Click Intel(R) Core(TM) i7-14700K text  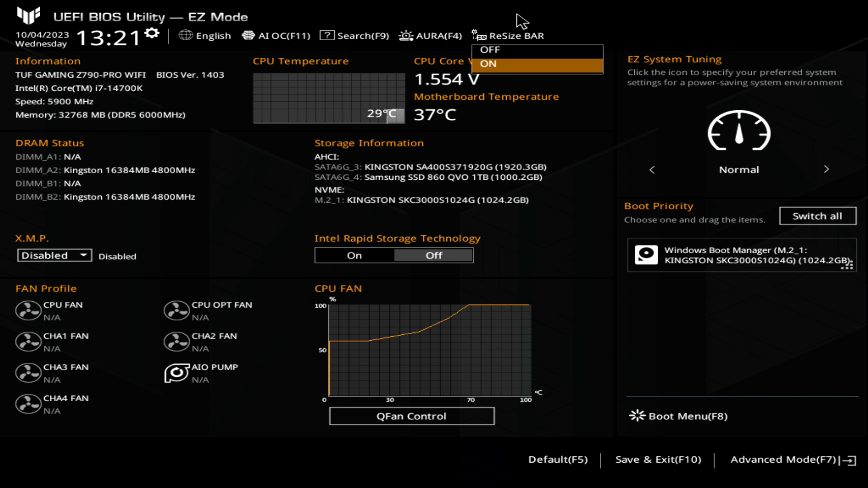pyautogui.click(x=79, y=88)
